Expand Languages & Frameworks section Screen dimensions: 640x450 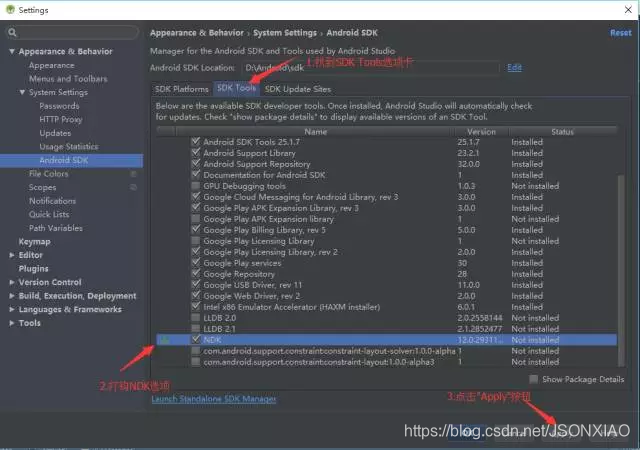[12, 310]
